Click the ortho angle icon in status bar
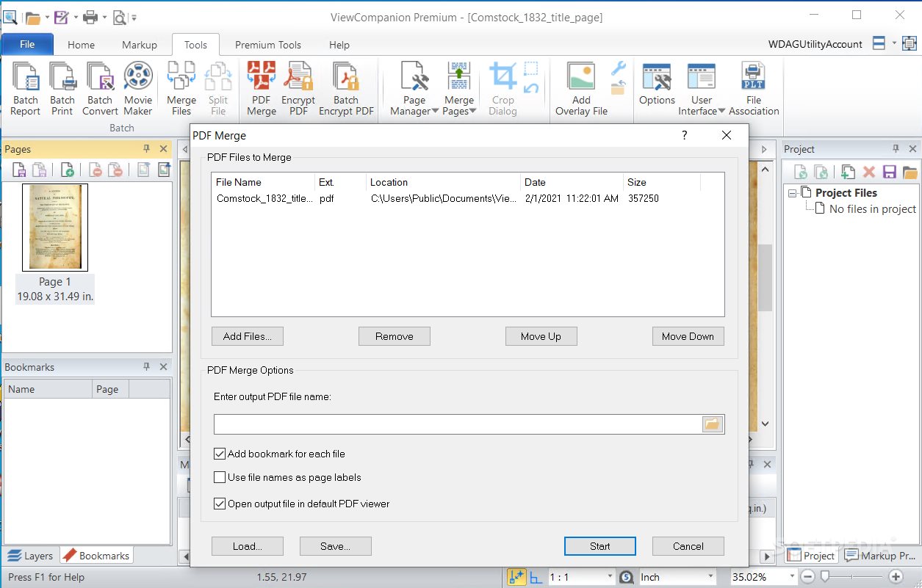This screenshot has width=922, height=588. [536, 578]
